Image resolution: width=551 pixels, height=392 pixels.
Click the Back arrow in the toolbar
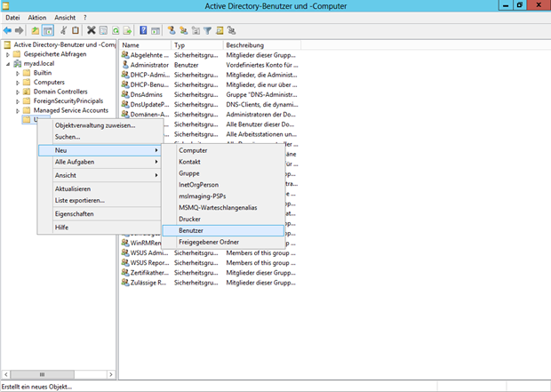(6, 30)
